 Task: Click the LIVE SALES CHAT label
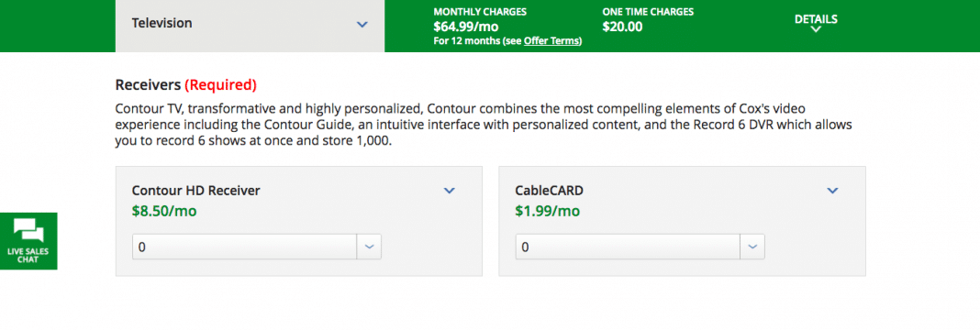(x=28, y=255)
